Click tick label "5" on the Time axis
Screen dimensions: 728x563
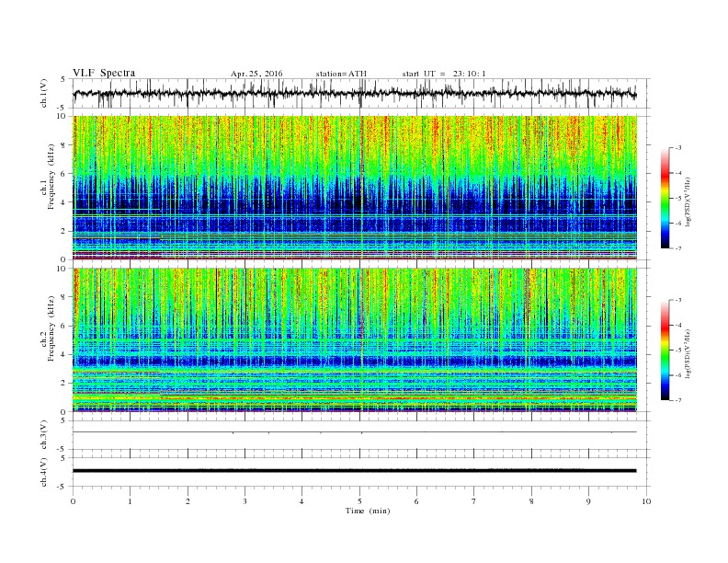[x=359, y=501]
